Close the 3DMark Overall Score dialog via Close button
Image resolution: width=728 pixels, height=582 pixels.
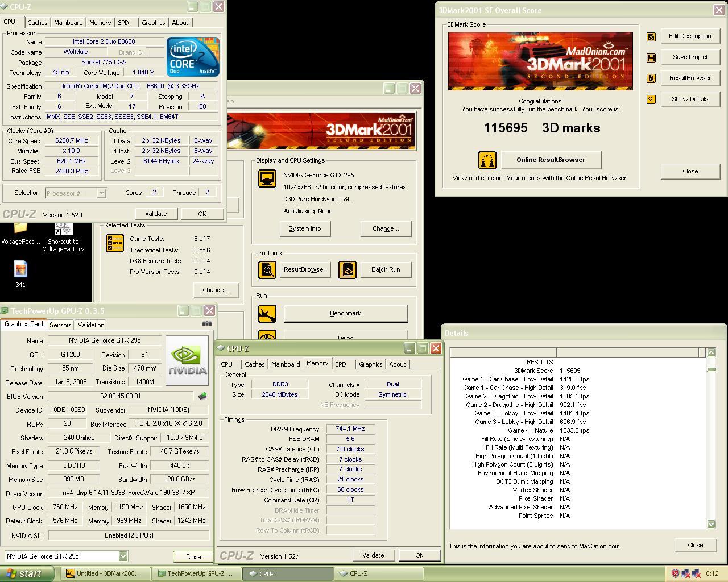pos(690,171)
